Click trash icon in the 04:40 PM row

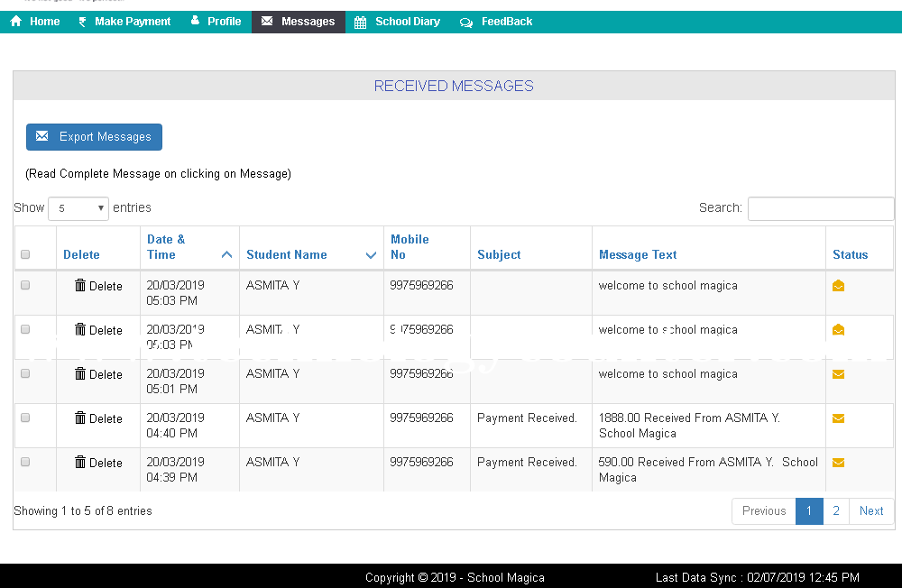point(80,418)
